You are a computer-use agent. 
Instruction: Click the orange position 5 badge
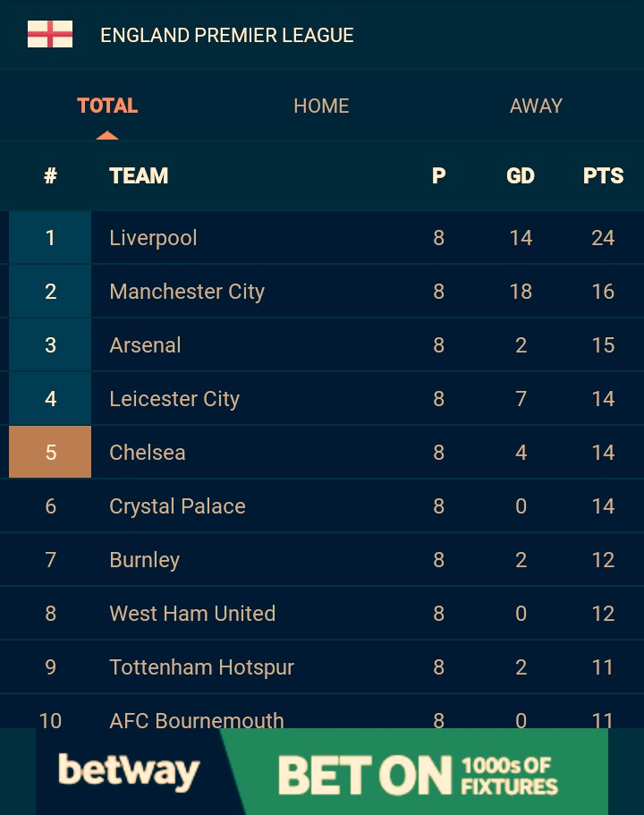point(50,453)
